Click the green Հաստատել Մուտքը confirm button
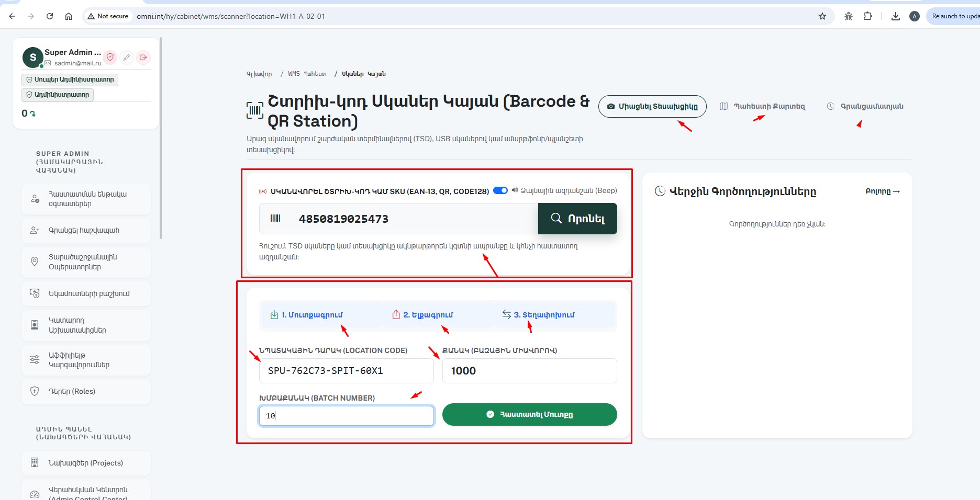 coord(530,414)
